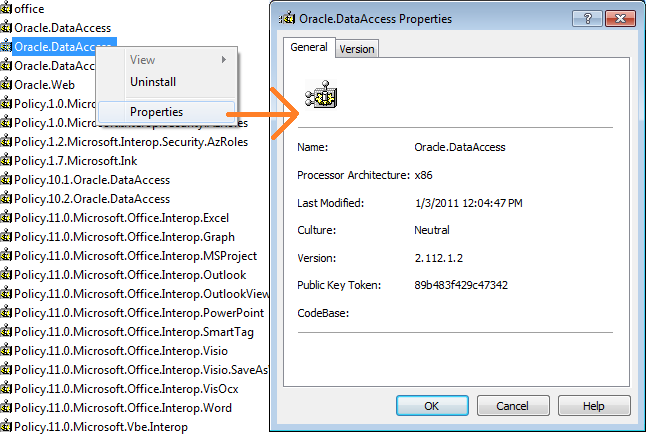The width and height of the screenshot is (656, 436).
Task: Choose Uninstall from the context menu
Action: point(153,82)
